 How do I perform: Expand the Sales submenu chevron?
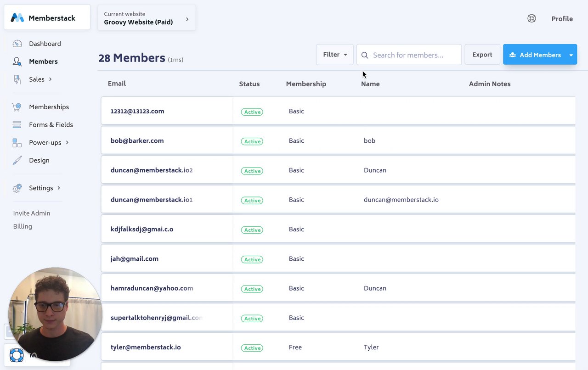pos(51,79)
